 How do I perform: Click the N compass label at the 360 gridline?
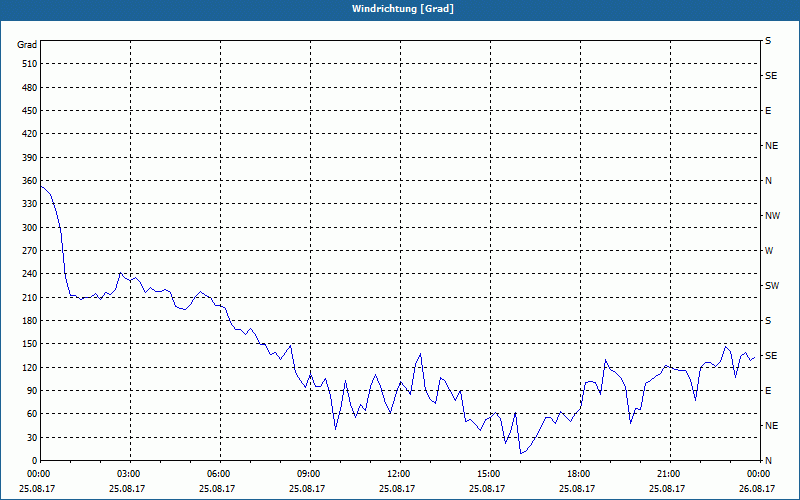point(768,181)
